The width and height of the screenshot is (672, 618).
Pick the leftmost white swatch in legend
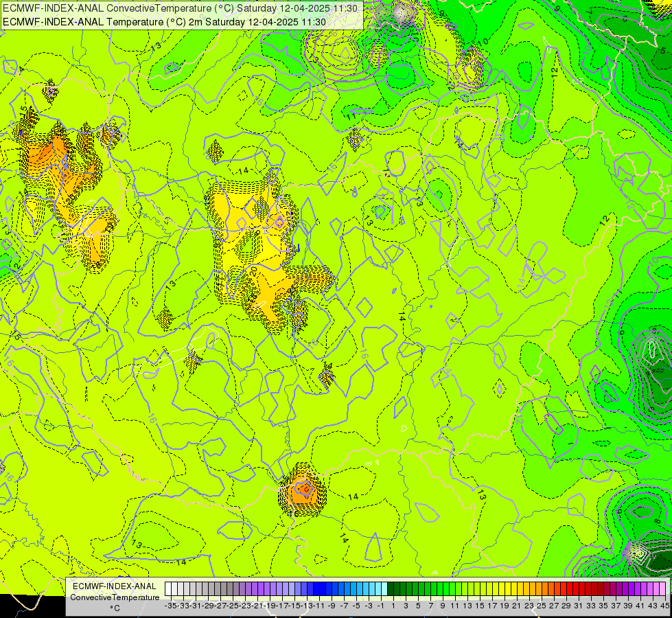pos(168,589)
